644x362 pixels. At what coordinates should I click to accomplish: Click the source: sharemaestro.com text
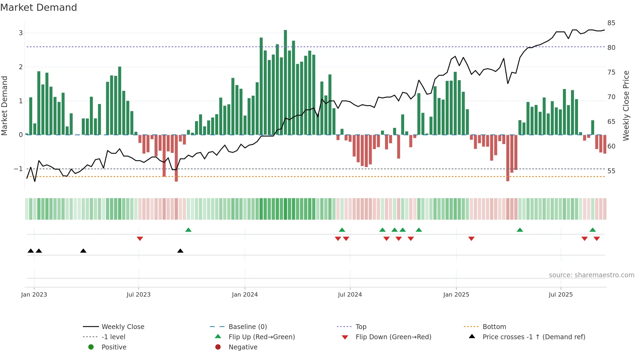[592, 275]
